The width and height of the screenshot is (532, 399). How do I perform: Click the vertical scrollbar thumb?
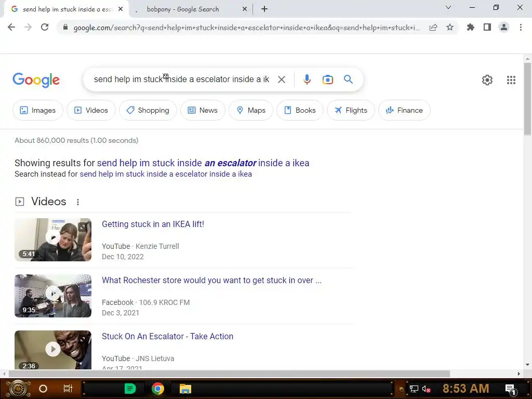click(x=527, y=99)
